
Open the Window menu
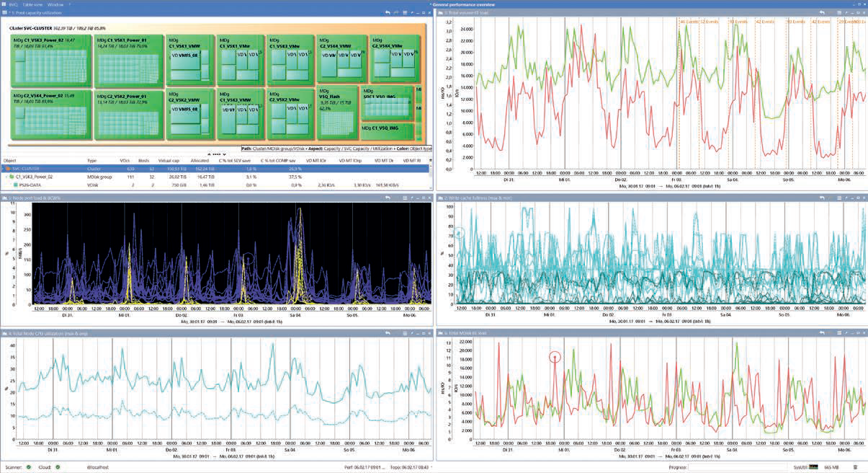click(x=55, y=4)
